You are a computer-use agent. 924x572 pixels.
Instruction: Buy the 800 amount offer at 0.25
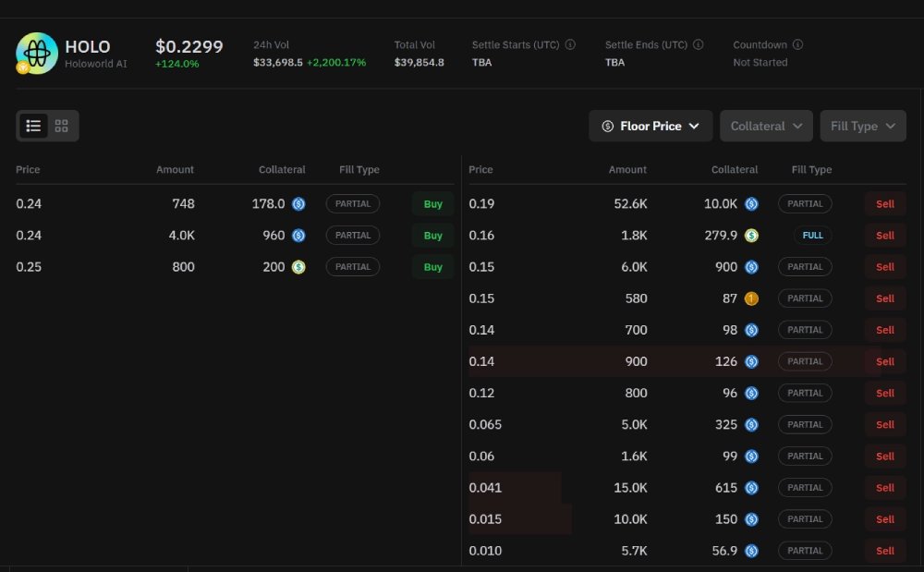point(433,267)
